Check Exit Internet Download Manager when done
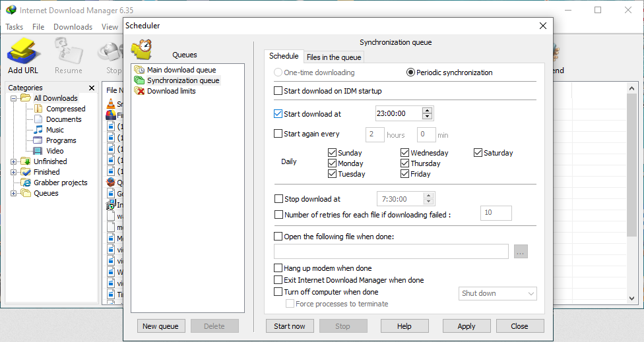644x342 pixels. tap(278, 280)
